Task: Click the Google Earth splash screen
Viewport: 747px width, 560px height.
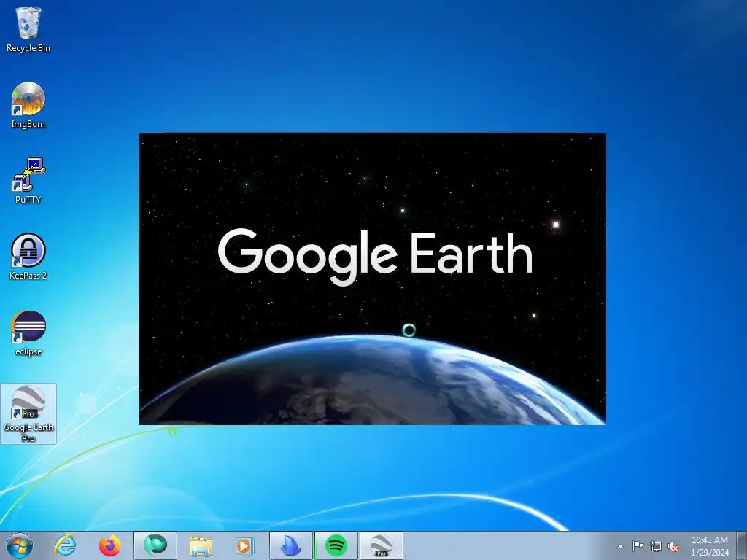Action: click(373, 279)
